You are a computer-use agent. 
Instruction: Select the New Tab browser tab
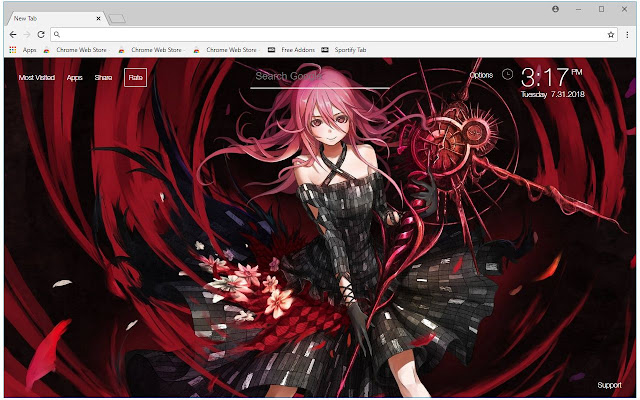tap(56, 18)
